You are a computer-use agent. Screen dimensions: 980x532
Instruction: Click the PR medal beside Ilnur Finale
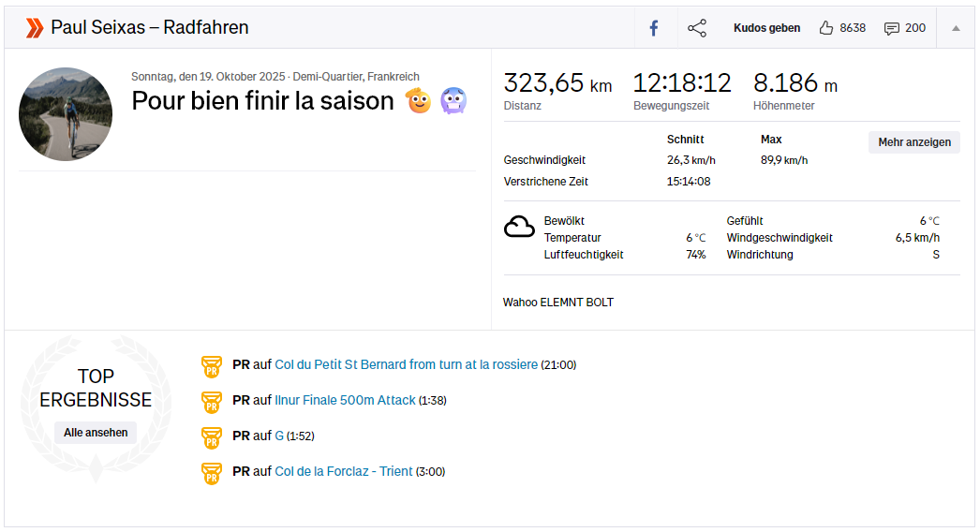click(212, 401)
